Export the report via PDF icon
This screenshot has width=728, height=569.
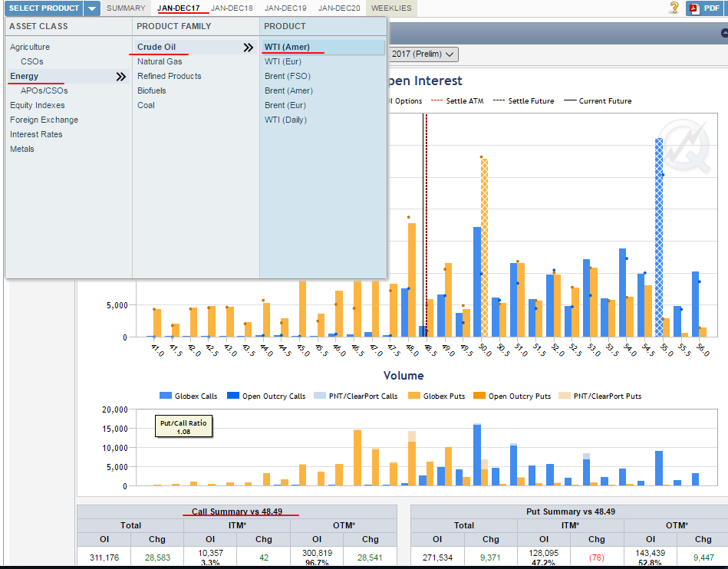click(x=704, y=8)
